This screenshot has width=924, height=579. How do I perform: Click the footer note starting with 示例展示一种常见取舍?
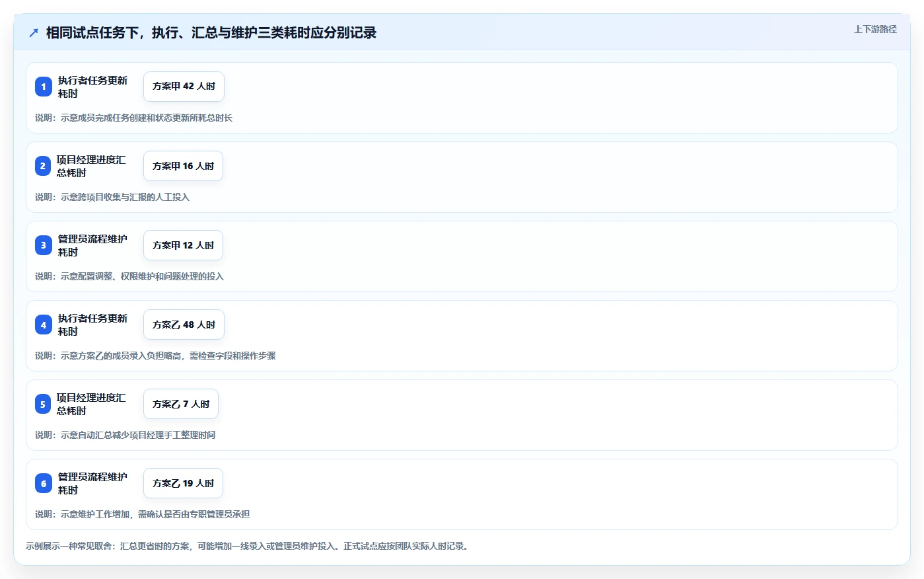(248, 546)
